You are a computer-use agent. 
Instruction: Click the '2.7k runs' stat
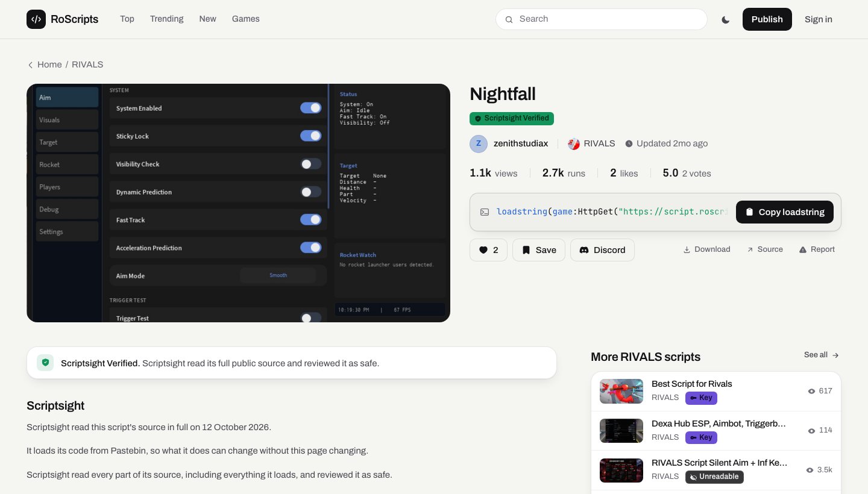click(x=564, y=174)
